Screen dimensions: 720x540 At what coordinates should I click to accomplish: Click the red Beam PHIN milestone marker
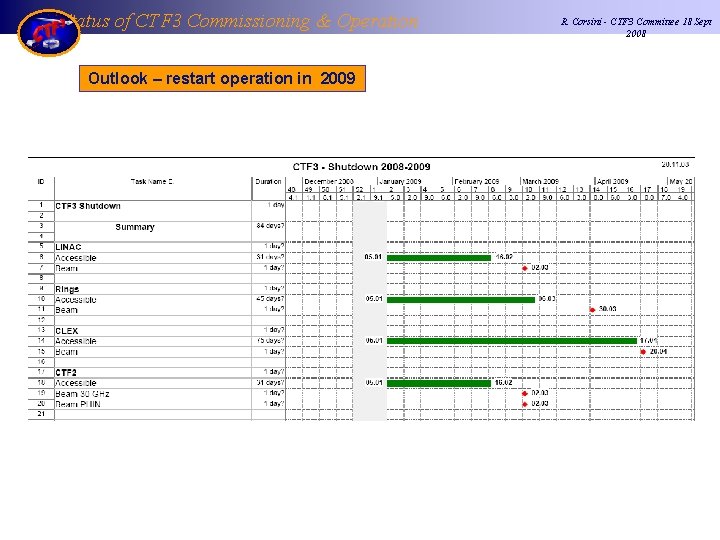click(x=524, y=404)
